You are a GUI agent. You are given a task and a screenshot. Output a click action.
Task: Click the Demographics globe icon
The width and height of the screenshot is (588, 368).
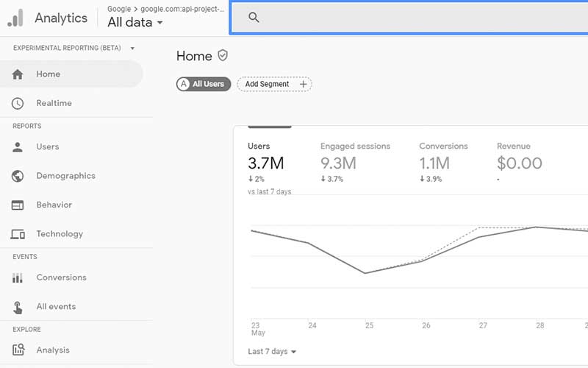coord(18,176)
